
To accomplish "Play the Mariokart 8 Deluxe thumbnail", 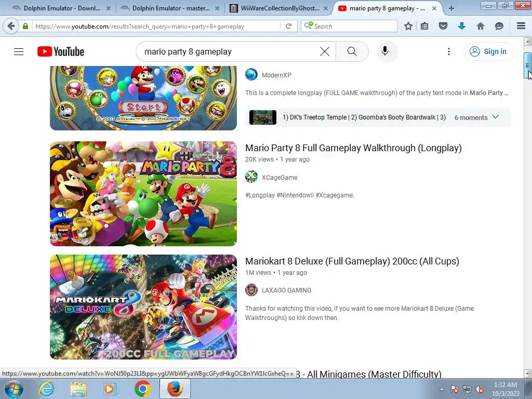I will [x=143, y=307].
